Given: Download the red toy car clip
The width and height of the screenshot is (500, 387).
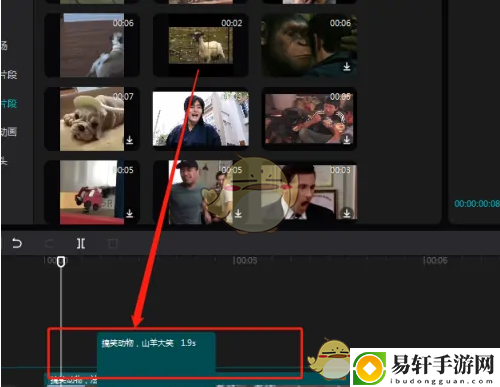Looking at the screenshot, I should (130, 213).
